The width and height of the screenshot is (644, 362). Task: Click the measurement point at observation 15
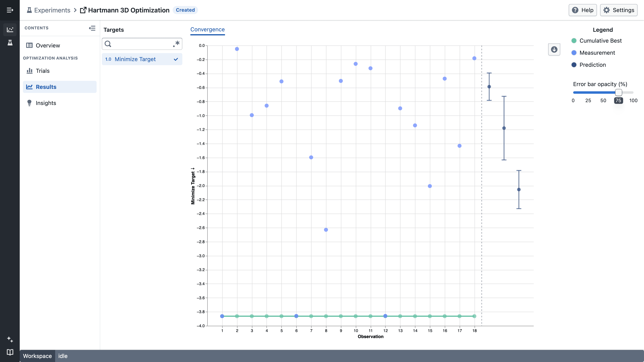coord(430,186)
